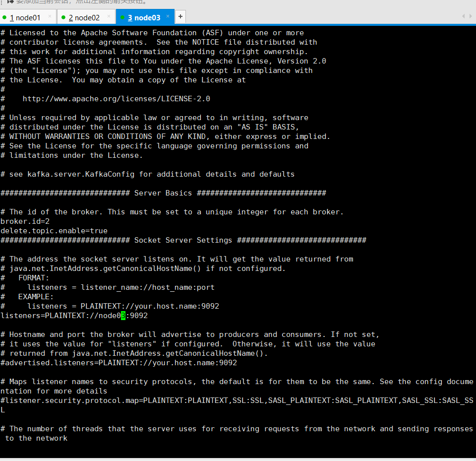Click "listeners = PLAINTEXT://your.host.name:9092" example line

[110, 306]
